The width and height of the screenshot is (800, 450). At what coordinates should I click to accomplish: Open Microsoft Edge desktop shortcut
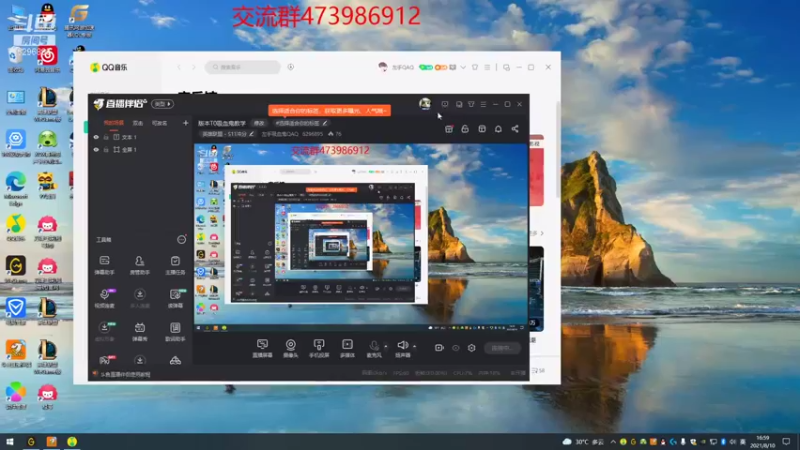coord(16,188)
